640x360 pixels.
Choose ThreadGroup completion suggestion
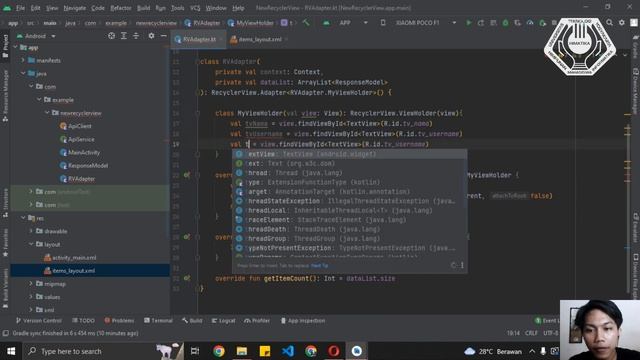coord(350,239)
